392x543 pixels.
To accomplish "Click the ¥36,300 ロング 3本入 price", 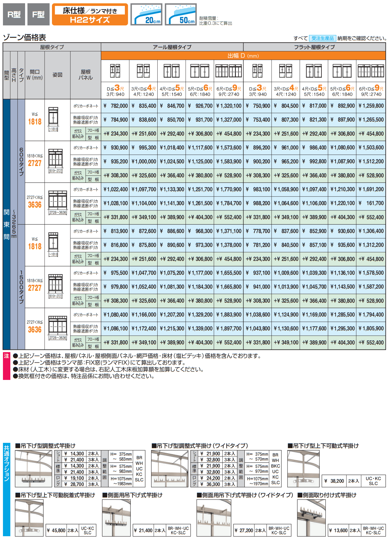I will tap(210, 484).
